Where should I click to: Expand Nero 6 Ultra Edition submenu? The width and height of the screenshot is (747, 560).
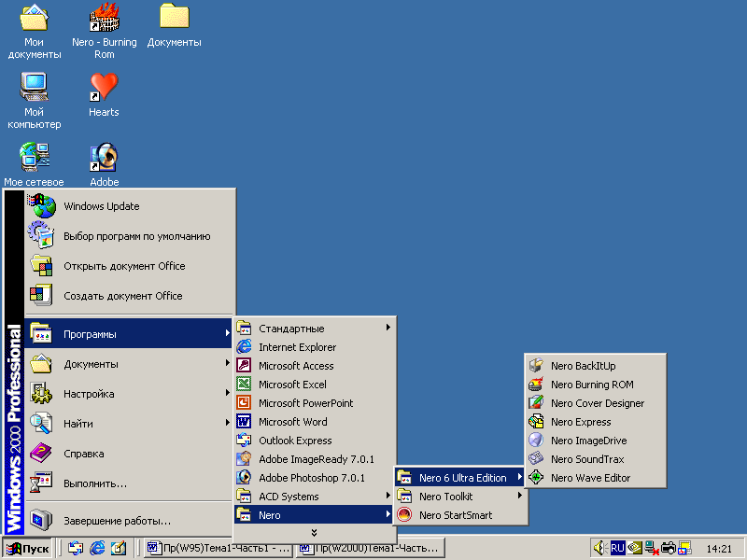460,478
